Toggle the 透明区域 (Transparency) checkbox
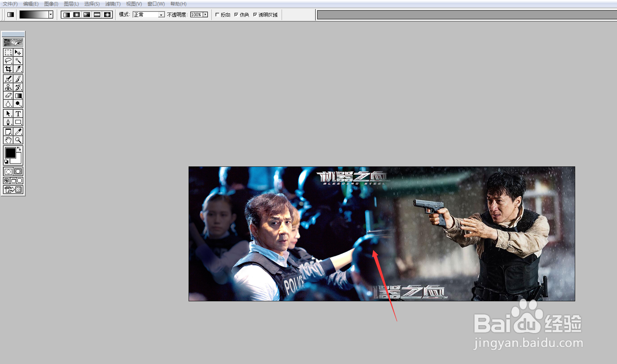This screenshot has width=617, height=364. point(255,15)
